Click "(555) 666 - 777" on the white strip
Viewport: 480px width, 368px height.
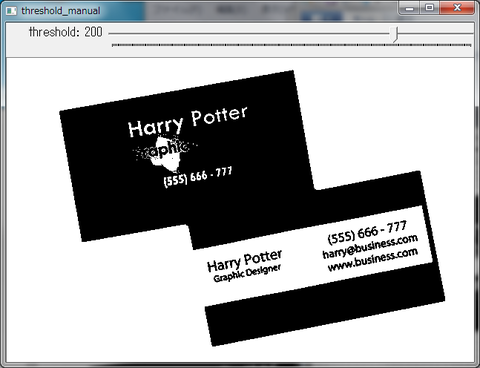click(x=367, y=233)
